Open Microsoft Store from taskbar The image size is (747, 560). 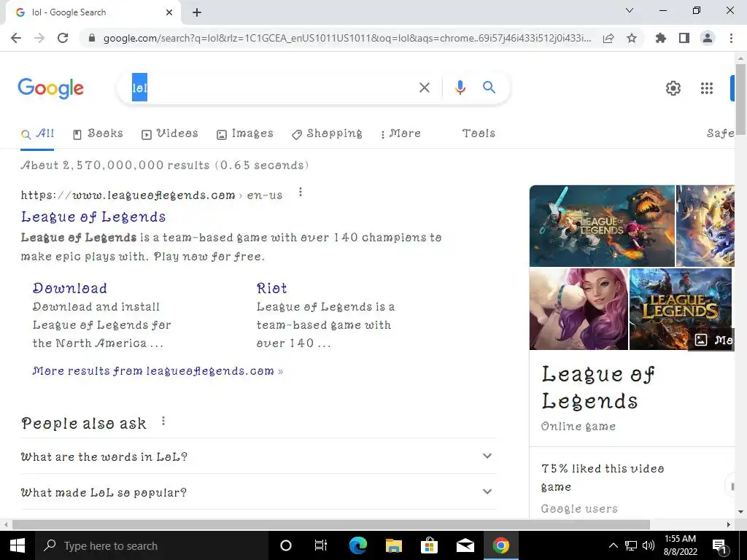pyautogui.click(x=429, y=545)
